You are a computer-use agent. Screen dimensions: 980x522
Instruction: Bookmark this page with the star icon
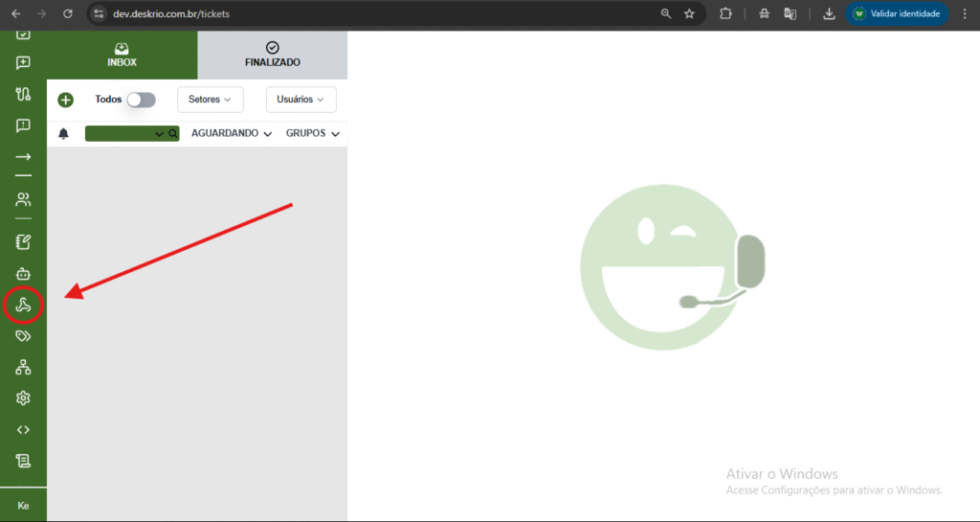689,13
